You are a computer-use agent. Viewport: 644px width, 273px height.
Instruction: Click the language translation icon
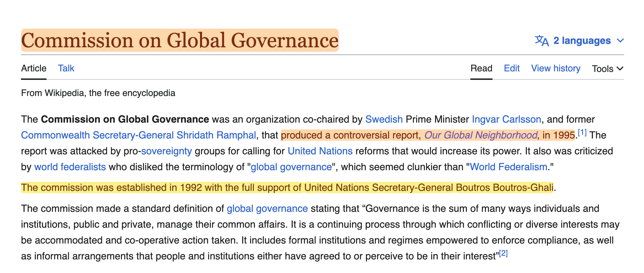point(542,41)
